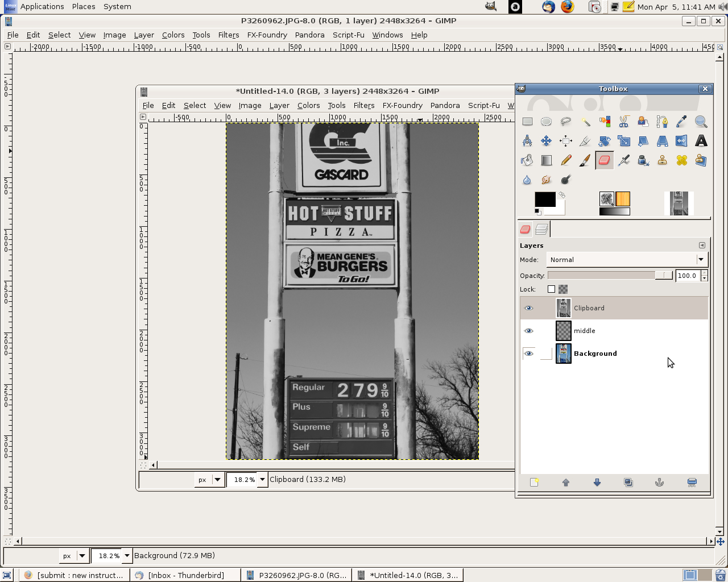Select the Scale tool

tap(624, 141)
